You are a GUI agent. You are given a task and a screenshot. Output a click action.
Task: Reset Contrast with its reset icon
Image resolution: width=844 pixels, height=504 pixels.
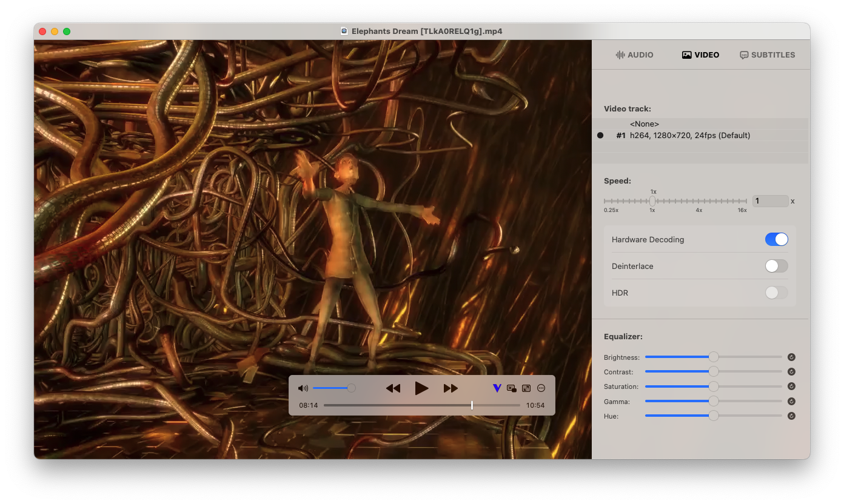(x=791, y=372)
